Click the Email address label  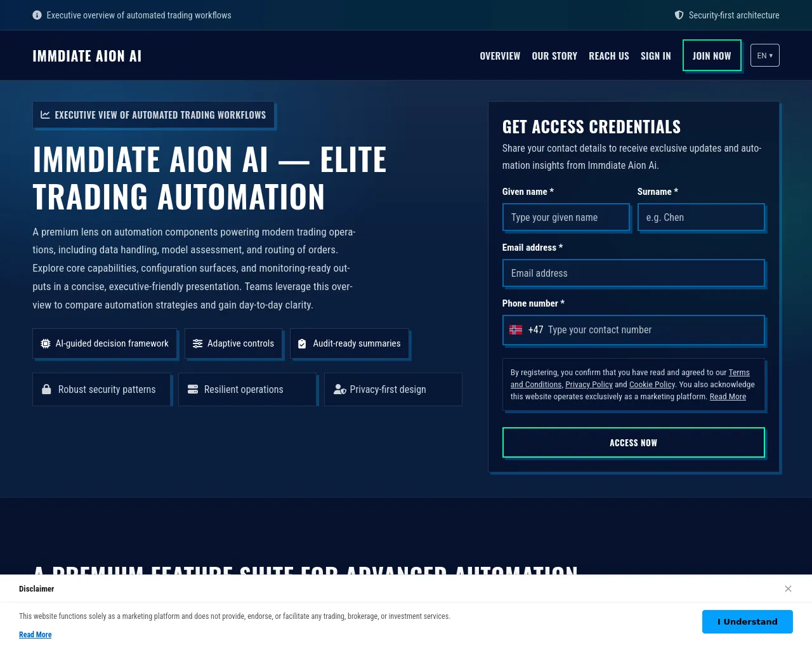click(532, 248)
